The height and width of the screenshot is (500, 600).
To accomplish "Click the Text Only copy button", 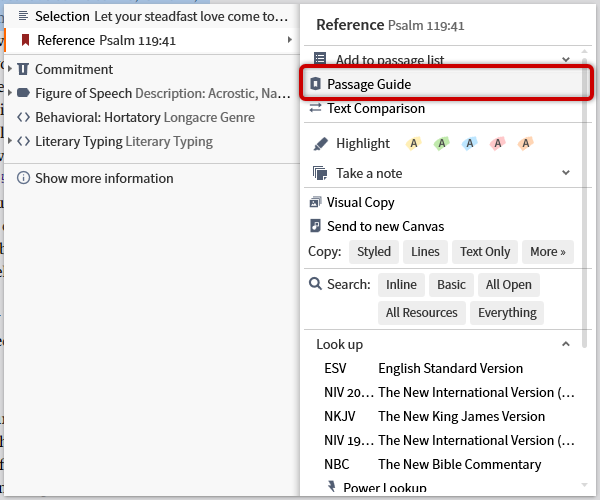I will coord(485,252).
